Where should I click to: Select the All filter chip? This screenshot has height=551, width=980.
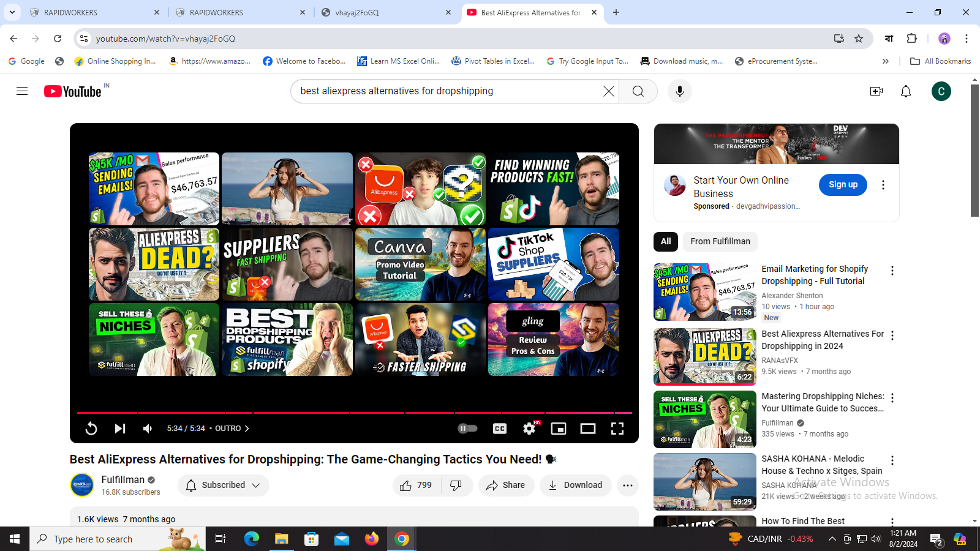click(x=666, y=241)
